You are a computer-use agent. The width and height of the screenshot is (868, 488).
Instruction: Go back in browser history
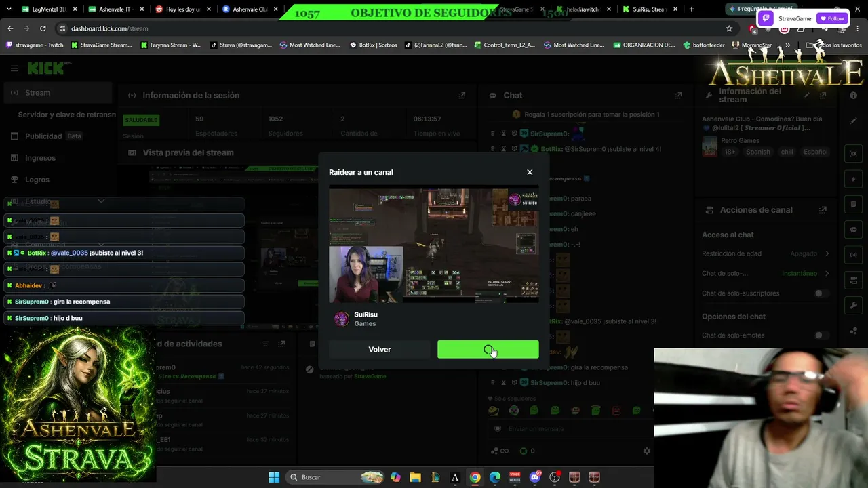[10, 28]
